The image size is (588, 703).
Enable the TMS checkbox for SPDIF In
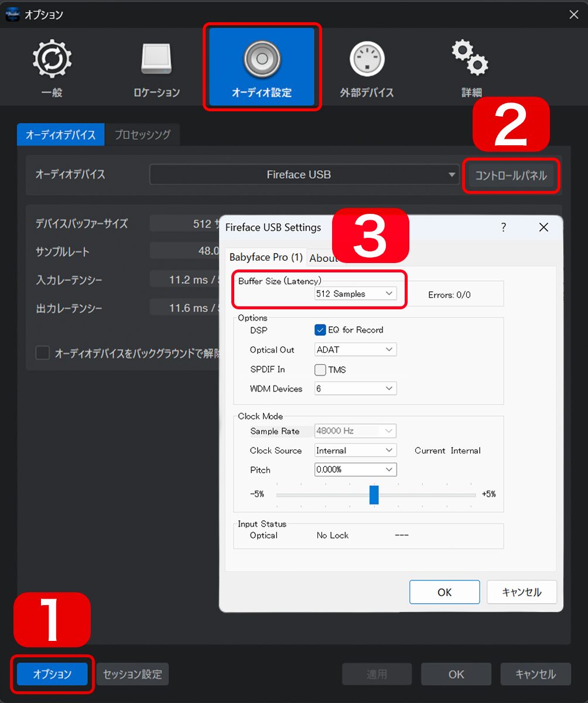320,370
